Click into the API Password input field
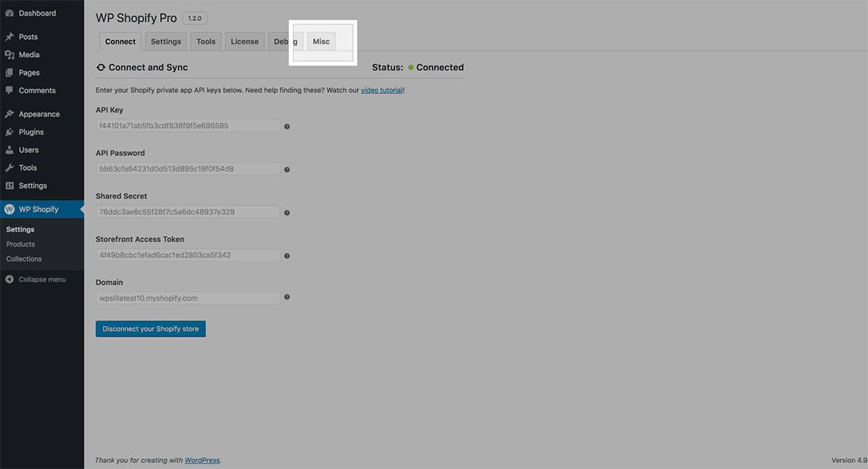The image size is (868, 469). [x=188, y=169]
